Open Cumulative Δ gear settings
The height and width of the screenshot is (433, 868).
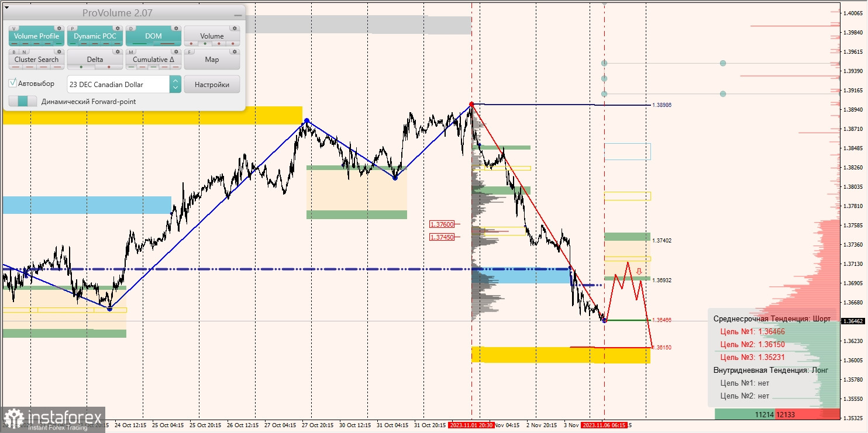point(175,51)
